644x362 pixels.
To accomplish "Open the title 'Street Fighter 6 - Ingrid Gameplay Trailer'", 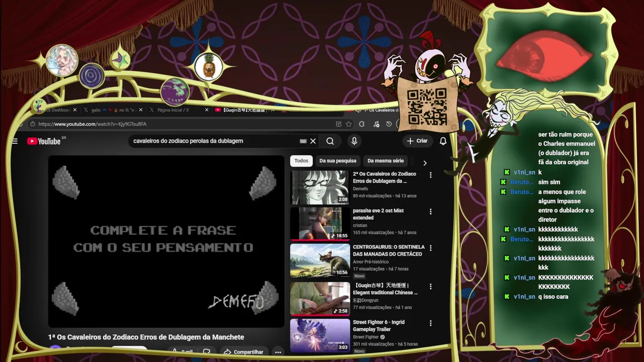I will click(x=378, y=326).
